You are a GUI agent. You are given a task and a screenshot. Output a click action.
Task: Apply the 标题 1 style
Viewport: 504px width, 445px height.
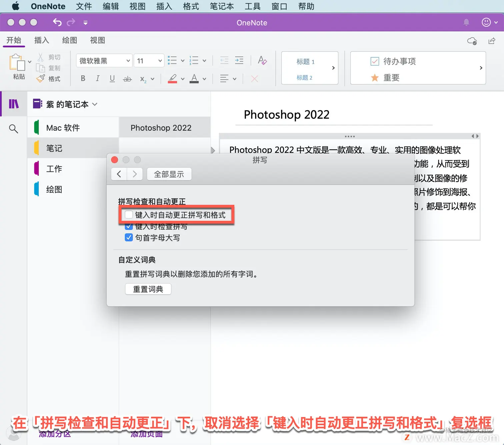305,62
